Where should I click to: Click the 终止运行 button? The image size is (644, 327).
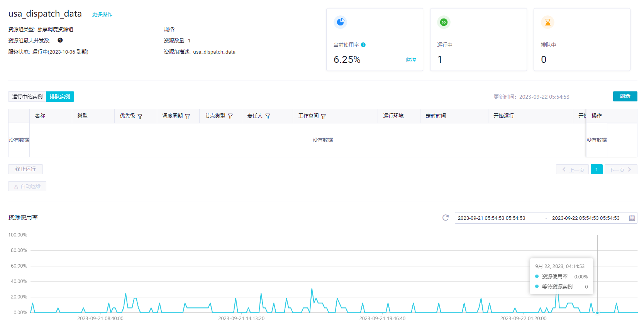point(25,169)
